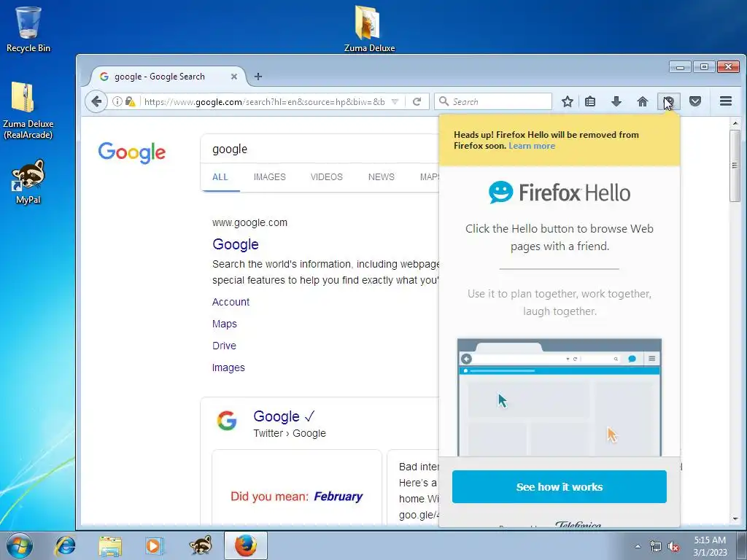
Task: Open the clock showing 5:15 AM
Action: coord(710,546)
